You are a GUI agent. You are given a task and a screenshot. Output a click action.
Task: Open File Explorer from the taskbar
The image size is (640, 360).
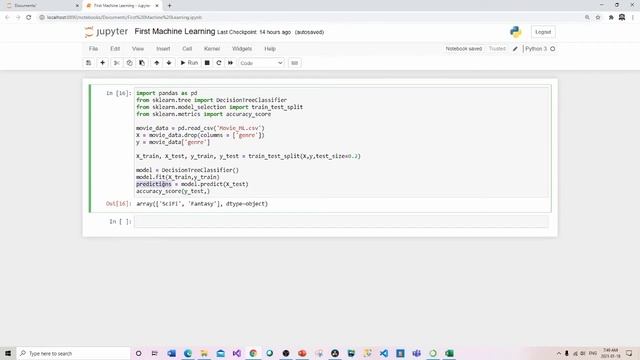[204, 353]
